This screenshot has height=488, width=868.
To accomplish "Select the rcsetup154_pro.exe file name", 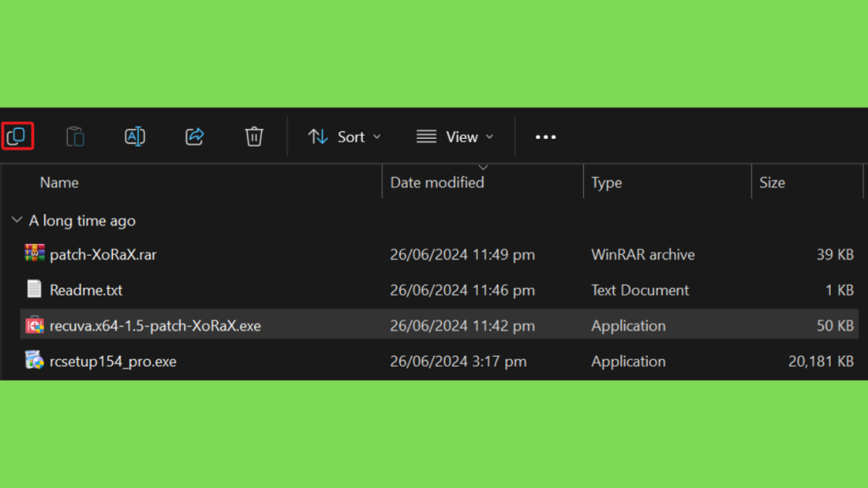I will tap(113, 361).
